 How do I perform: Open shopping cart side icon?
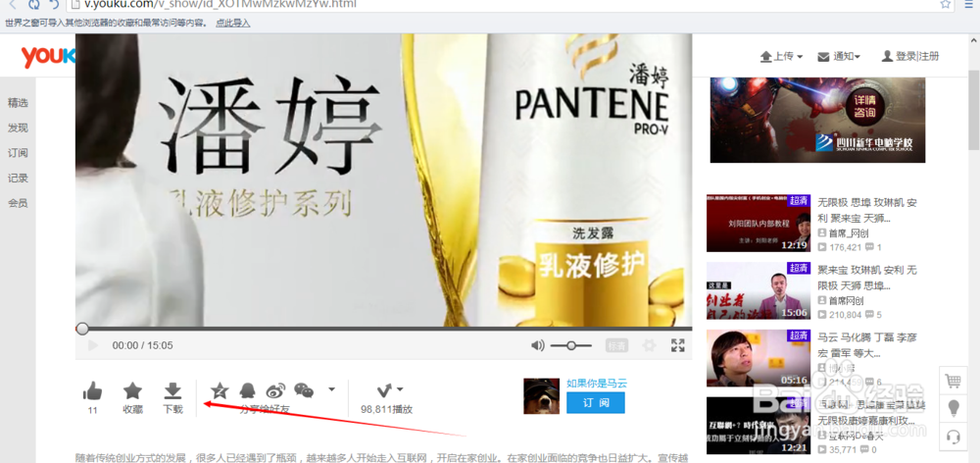pos(954,381)
